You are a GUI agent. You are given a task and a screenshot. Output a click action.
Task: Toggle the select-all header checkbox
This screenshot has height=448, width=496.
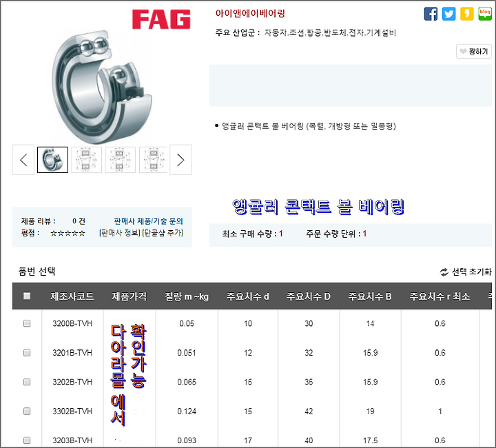[27, 296]
